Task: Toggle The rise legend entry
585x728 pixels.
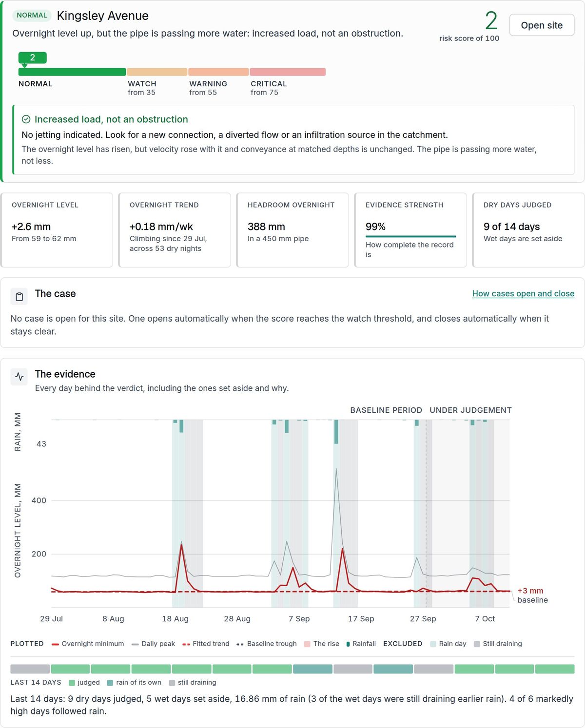Action: 321,644
